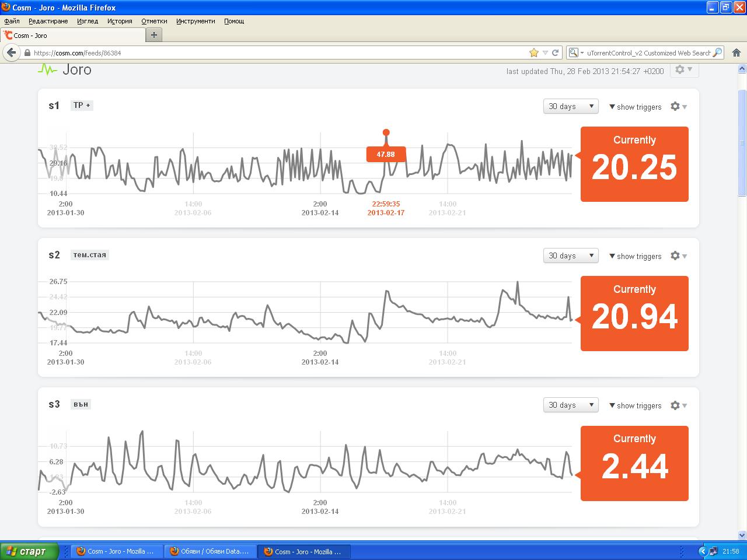Click the 26.75 axis label on s2 graph
747x560 pixels.
pos(58,282)
